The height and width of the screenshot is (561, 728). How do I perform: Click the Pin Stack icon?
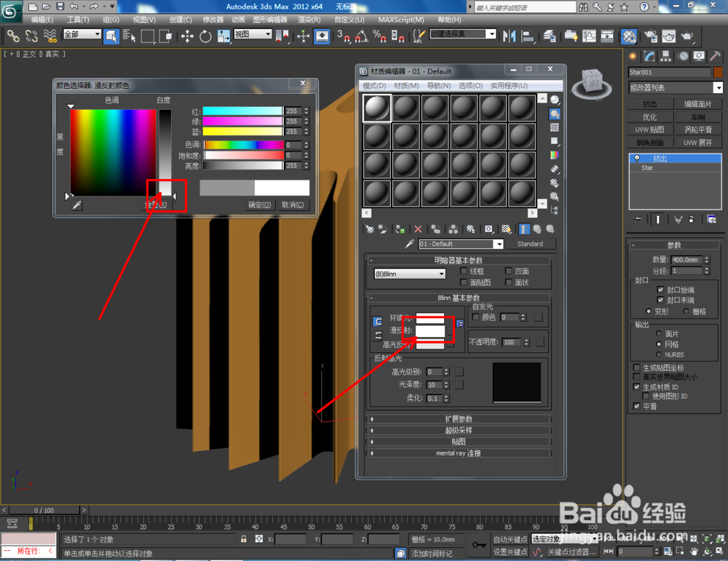(x=638, y=219)
